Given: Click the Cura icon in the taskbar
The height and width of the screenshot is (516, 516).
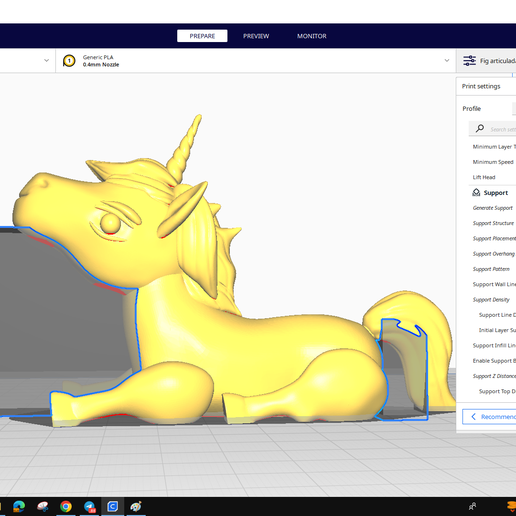Looking at the screenshot, I should (x=113, y=507).
